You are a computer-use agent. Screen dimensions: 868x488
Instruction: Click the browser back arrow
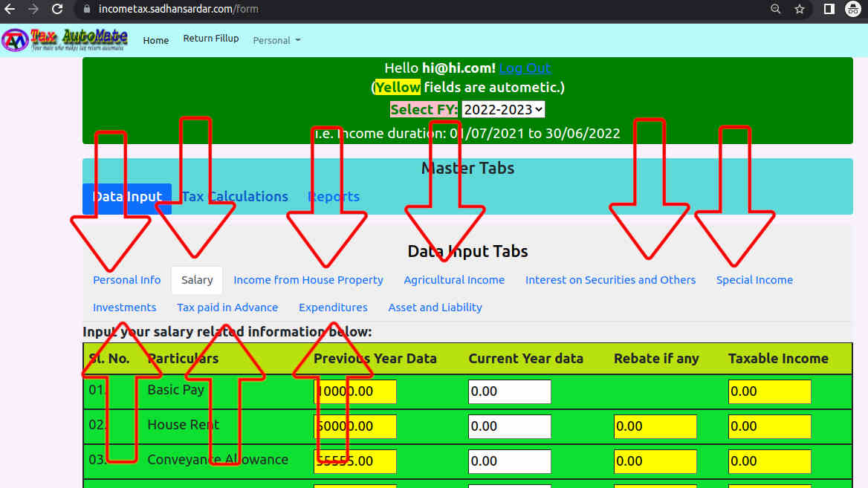click(x=10, y=10)
